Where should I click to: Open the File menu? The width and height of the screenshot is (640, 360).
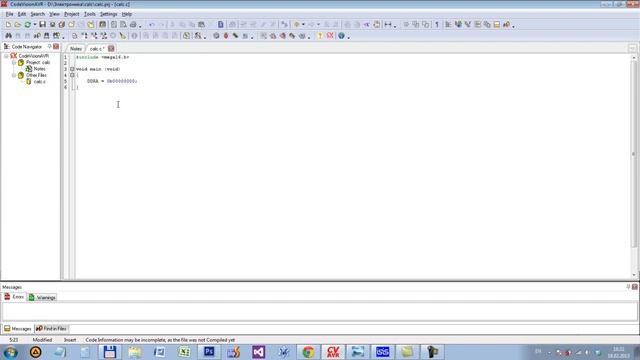coord(9,14)
